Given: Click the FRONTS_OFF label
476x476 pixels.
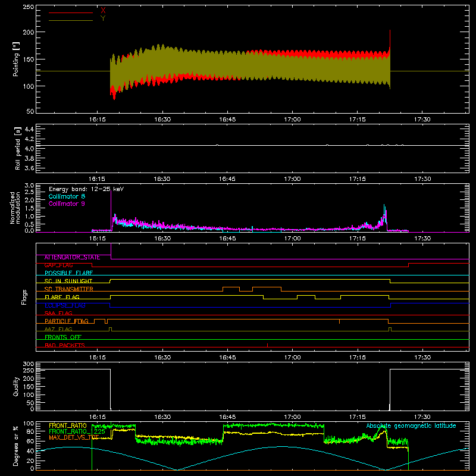Looking at the screenshot, I should 63,337.
